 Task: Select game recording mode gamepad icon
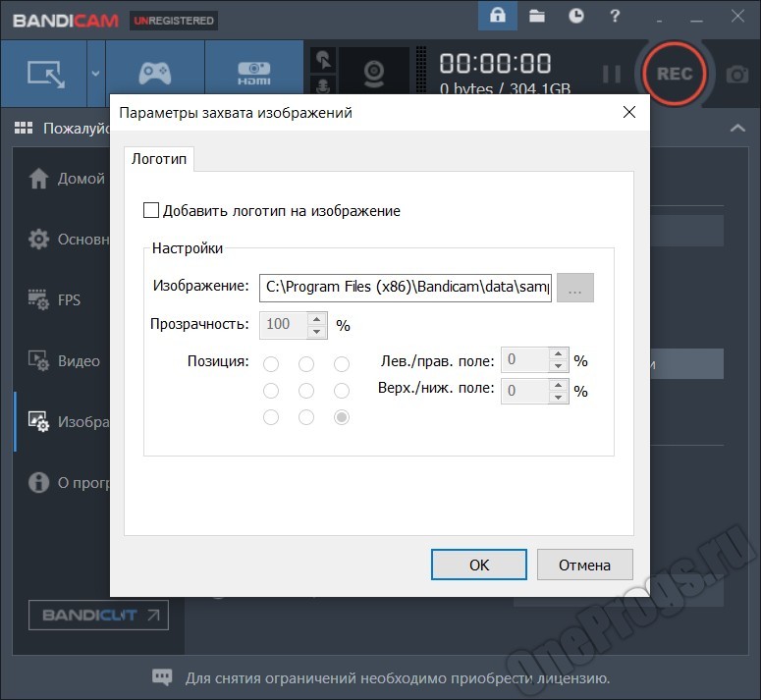point(155,73)
